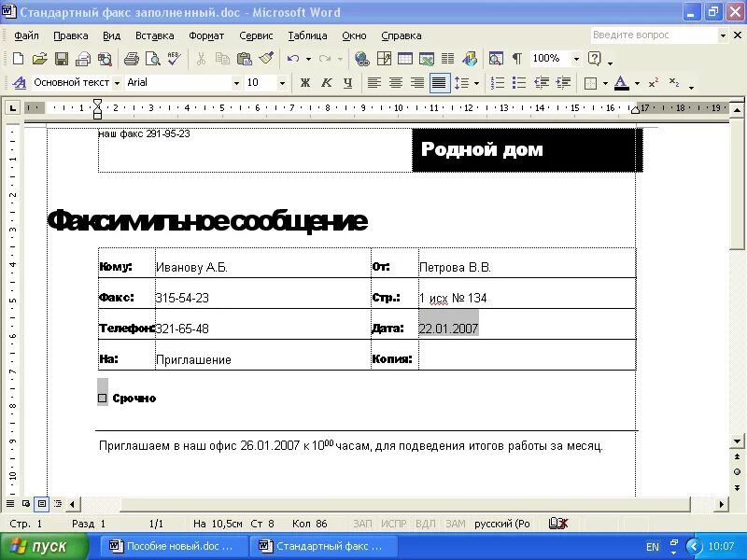This screenshot has width=747, height=560.
Task: Open the Вставка menu
Action: tap(154, 35)
